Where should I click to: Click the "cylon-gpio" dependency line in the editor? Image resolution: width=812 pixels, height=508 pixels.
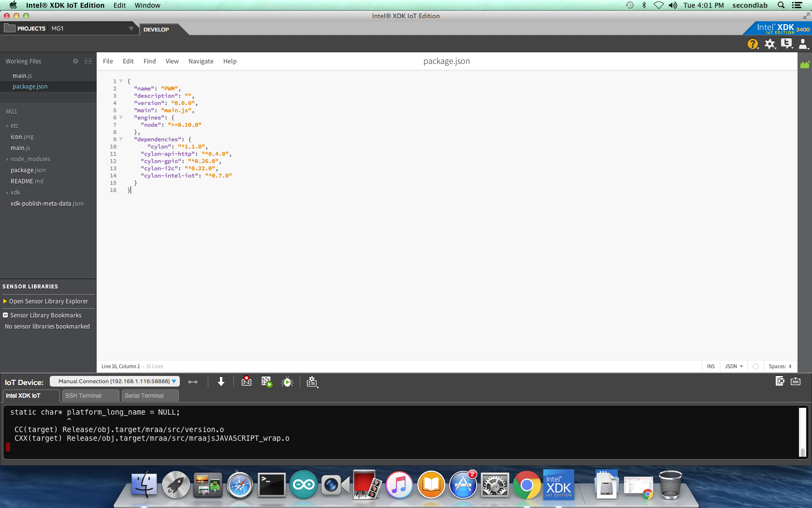[181, 161]
